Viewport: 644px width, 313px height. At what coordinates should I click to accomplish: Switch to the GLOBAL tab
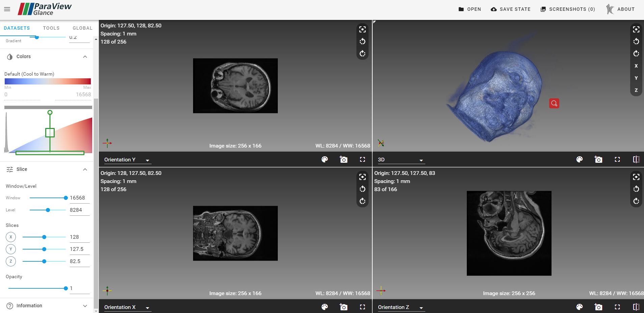tap(82, 28)
